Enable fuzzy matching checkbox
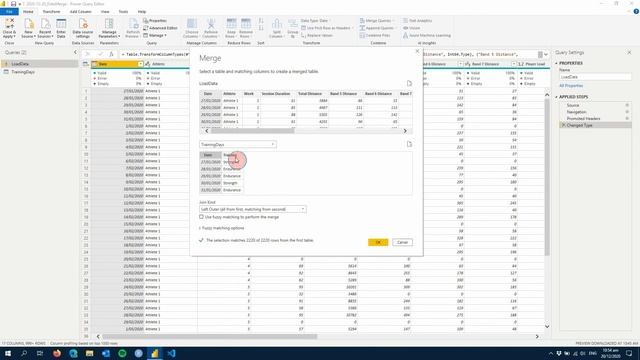The width and height of the screenshot is (640, 360). click(201, 217)
